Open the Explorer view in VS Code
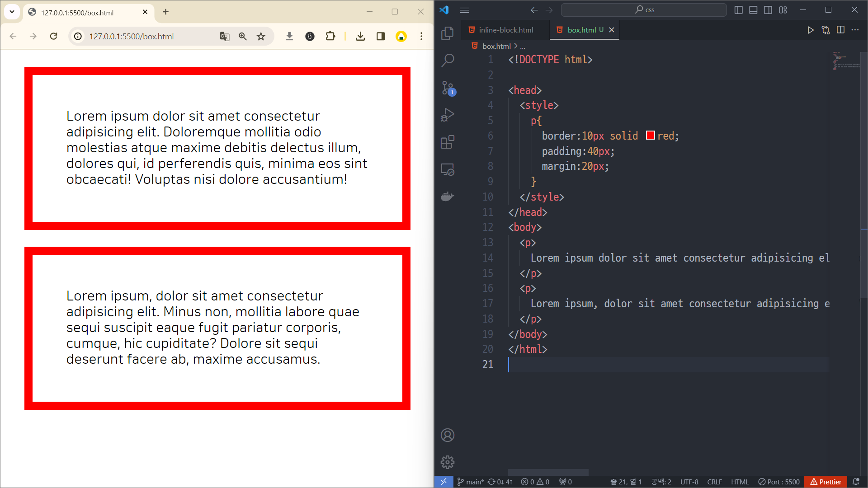 [448, 33]
